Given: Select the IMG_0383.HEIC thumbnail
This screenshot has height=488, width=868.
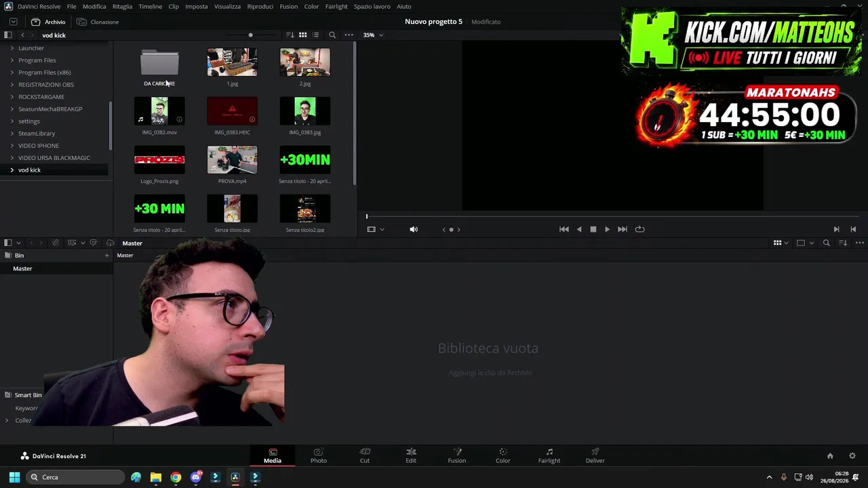Looking at the screenshot, I should coord(232,111).
